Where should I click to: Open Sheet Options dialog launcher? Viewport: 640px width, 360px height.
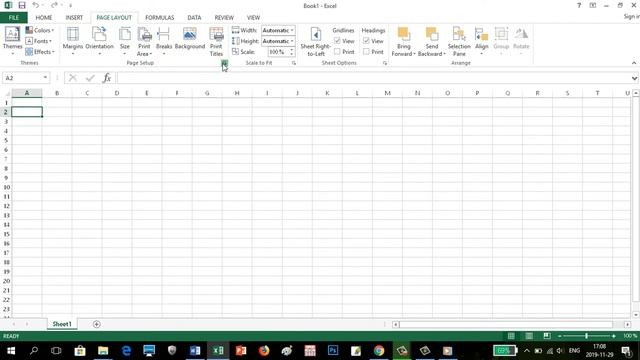coord(384,63)
